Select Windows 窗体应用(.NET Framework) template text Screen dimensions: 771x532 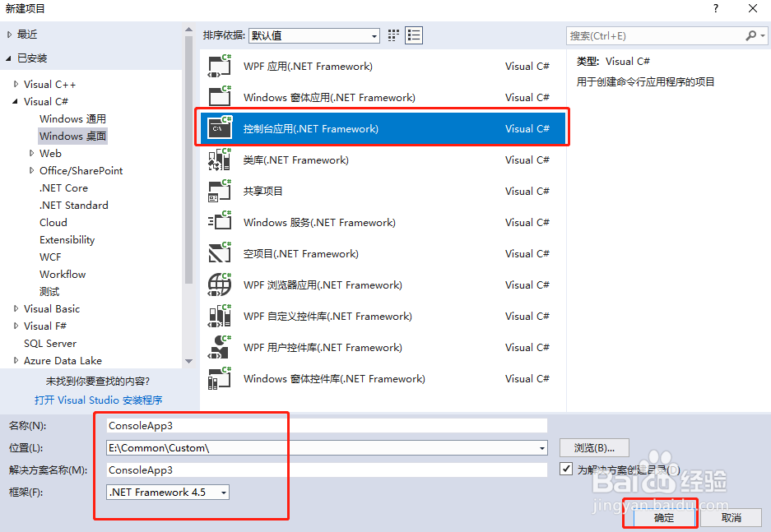click(x=329, y=98)
